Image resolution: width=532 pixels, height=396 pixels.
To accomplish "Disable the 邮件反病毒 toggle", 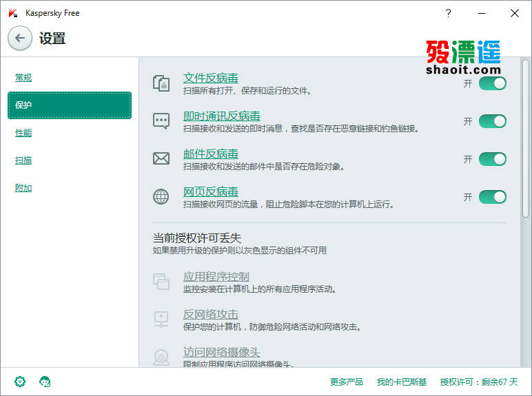I will pos(493,159).
